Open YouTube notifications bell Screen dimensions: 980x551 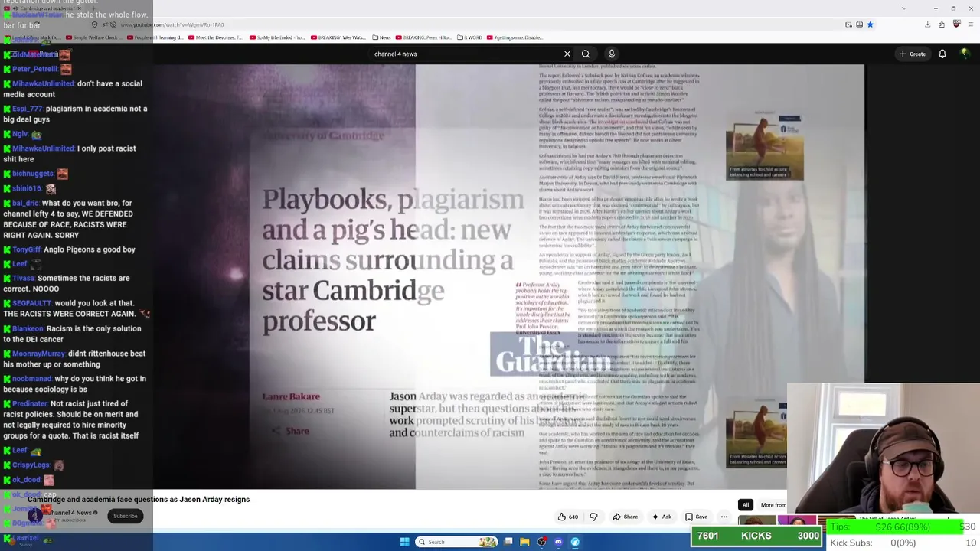click(942, 54)
